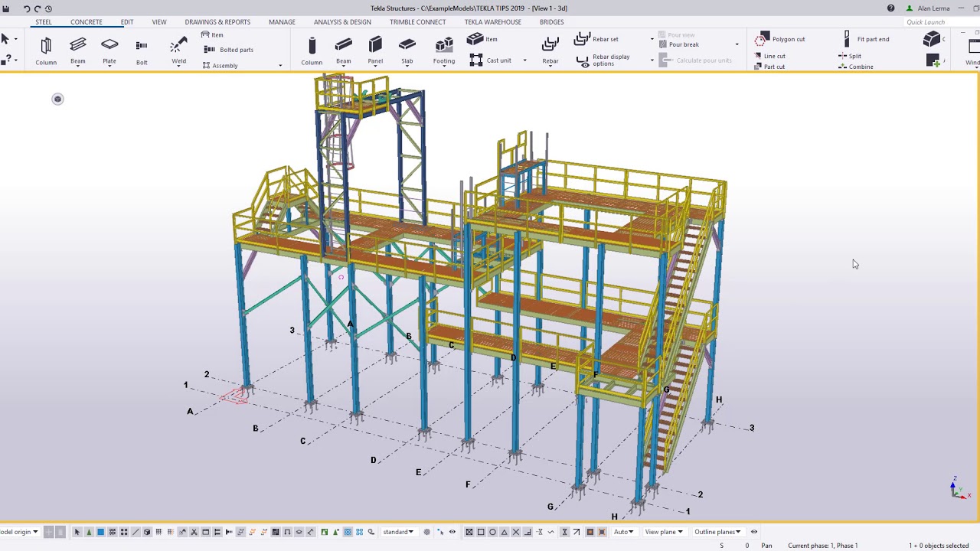980x551 pixels.
Task: Open the TRIMBLE CONNECT tab
Action: coord(418,22)
